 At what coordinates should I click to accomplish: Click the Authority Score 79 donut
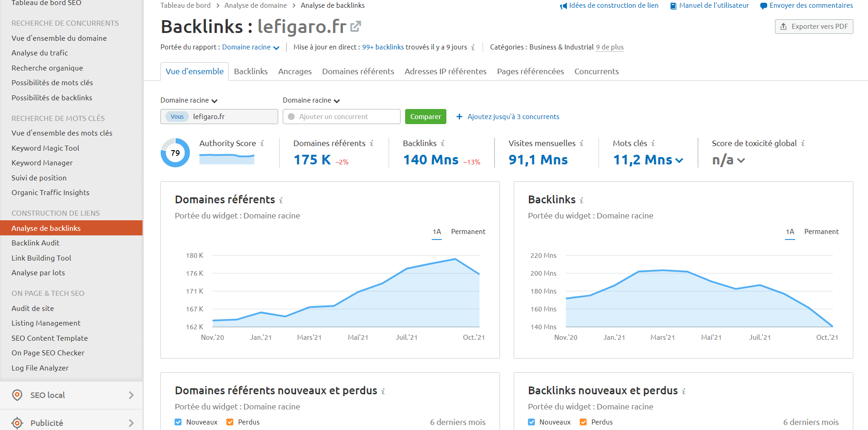pyautogui.click(x=175, y=152)
